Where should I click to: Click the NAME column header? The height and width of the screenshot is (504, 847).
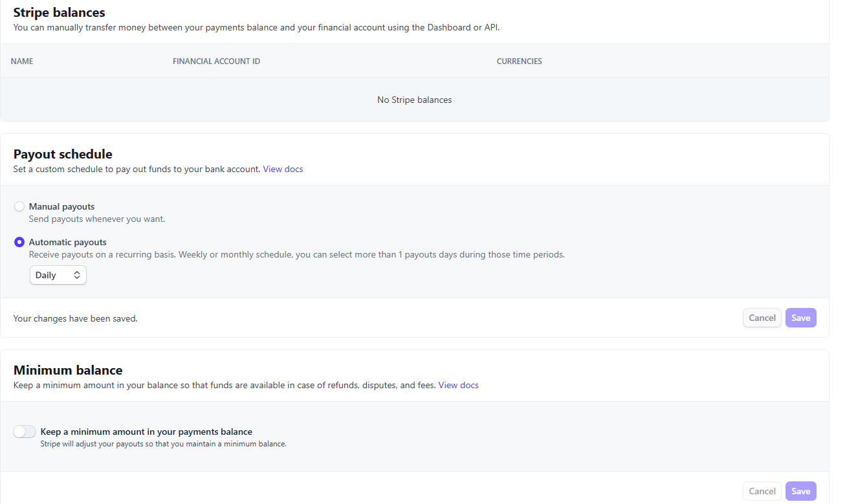point(22,61)
